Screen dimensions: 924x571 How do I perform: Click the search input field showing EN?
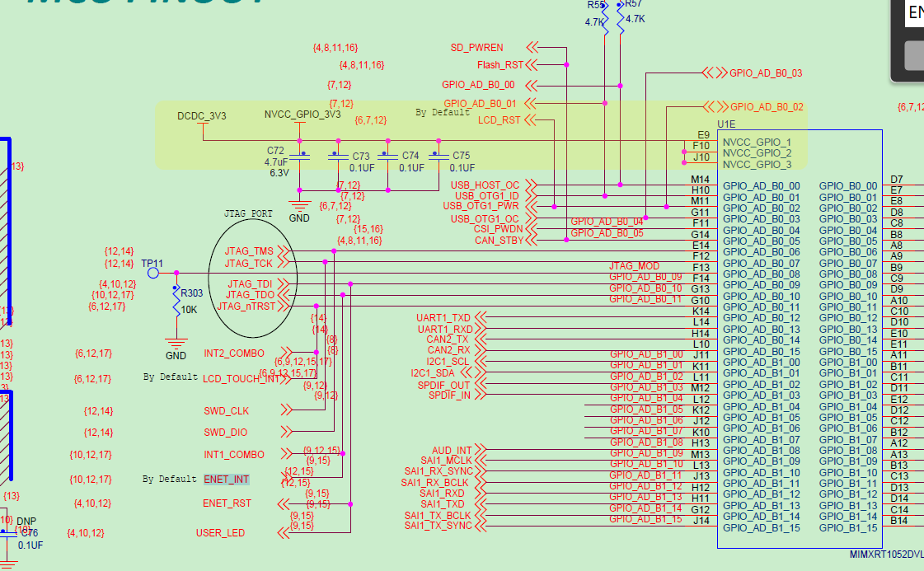pos(914,13)
